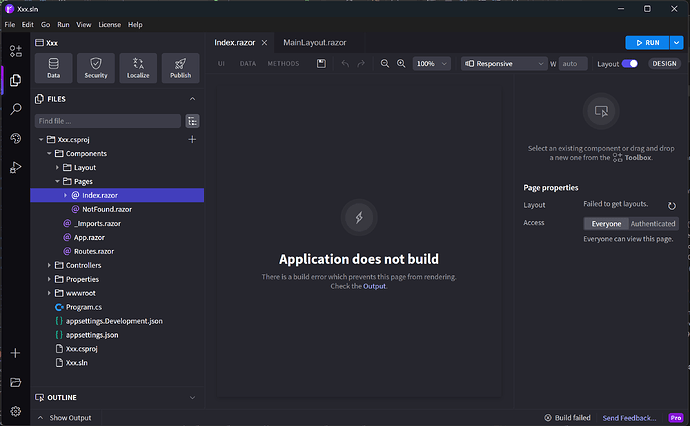Save the page with floppy icon

[321, 64]
